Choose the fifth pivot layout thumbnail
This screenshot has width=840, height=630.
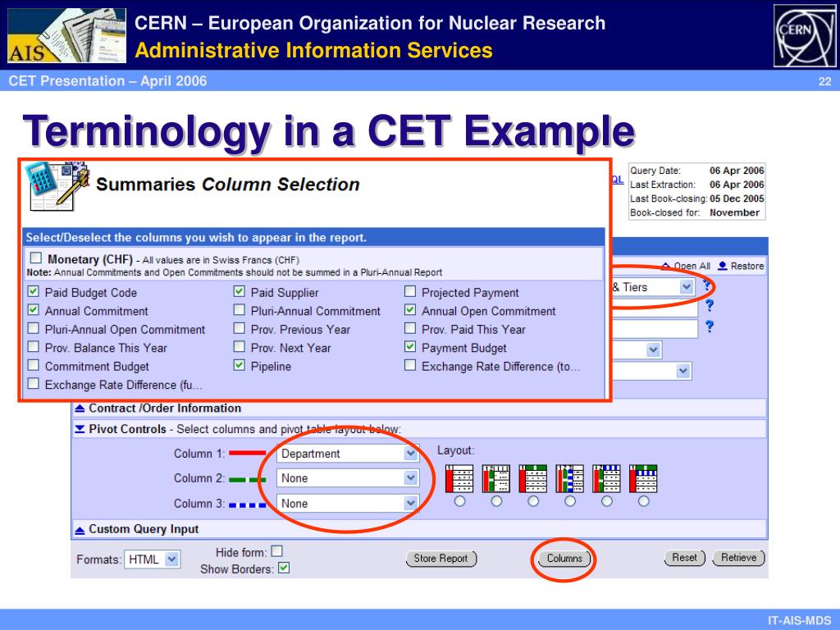[606, 478]
